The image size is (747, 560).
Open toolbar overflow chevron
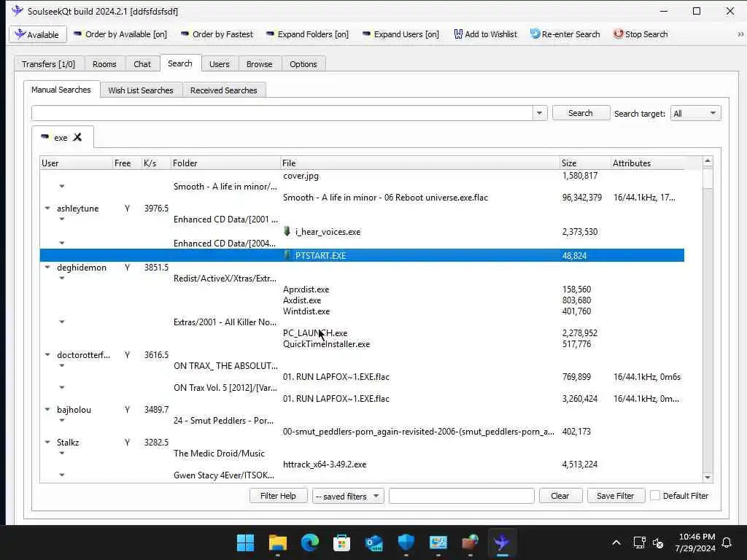pyautogui.click(x=740, y=34)
